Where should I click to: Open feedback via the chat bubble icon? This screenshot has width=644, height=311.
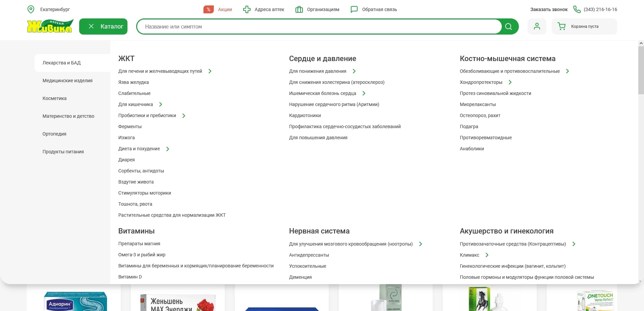(x=354, y=9)
